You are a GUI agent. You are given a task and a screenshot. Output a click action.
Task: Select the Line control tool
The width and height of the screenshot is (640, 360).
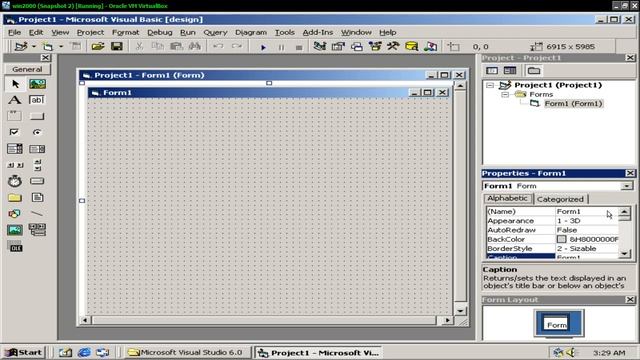(x=37, y=213)
